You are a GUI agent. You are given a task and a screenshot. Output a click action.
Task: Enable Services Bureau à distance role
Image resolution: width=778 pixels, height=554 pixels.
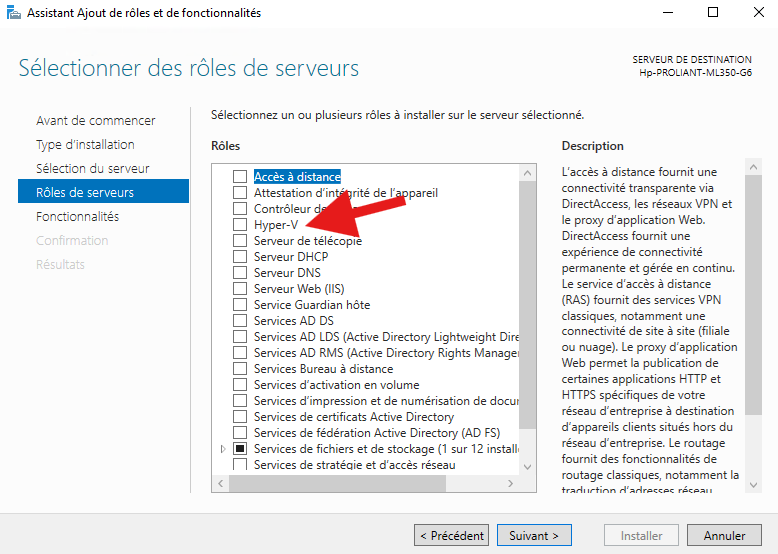click(x=239, y=369)
